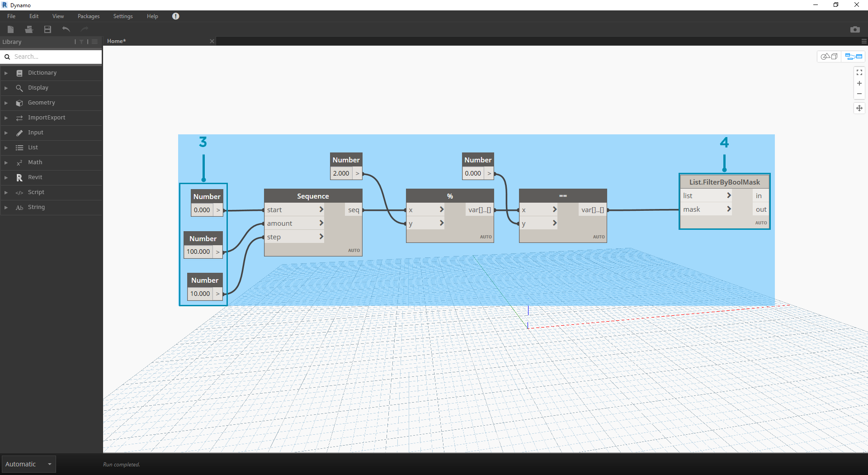
Task: Click the Open file toolbar icon
Action: click(x=29, y=29)
